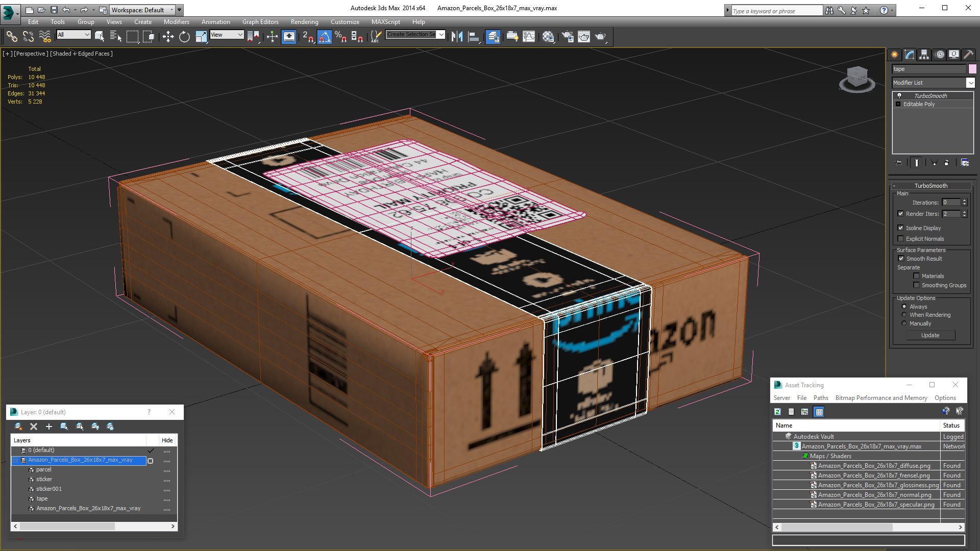
Task: Open the Modifier List dropdown
Action: 934,83
